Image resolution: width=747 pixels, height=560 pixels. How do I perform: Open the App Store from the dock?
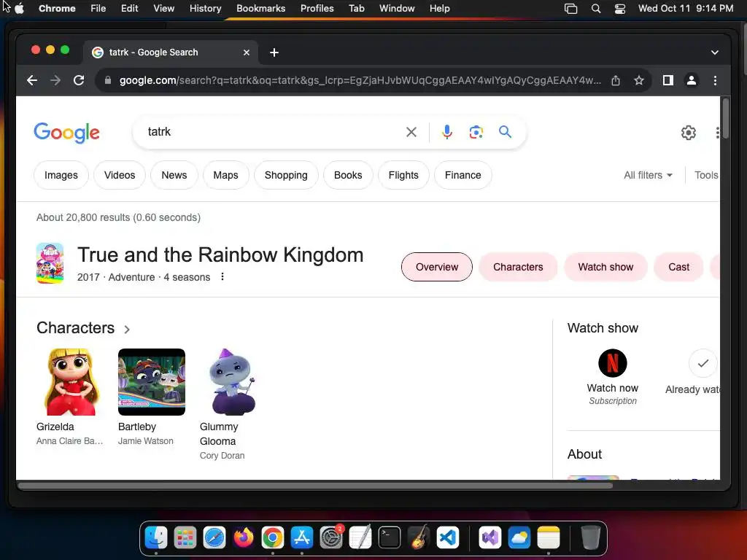tap(302, 538)
